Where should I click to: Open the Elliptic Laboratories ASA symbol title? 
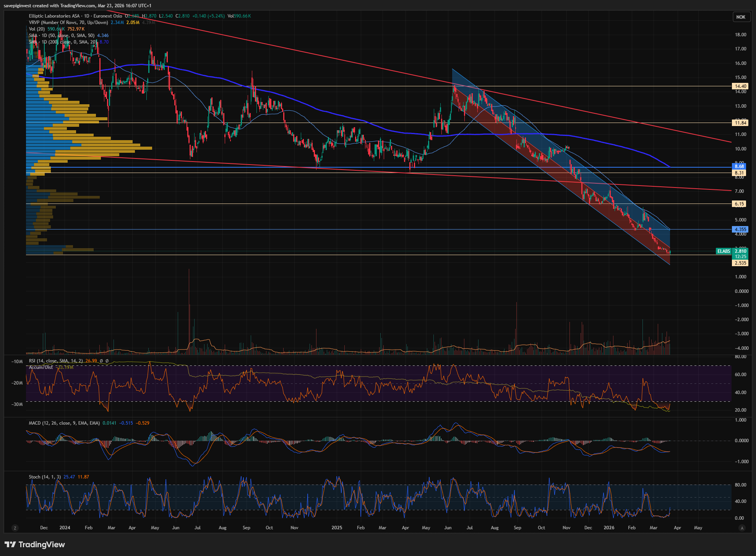point(54,16)
